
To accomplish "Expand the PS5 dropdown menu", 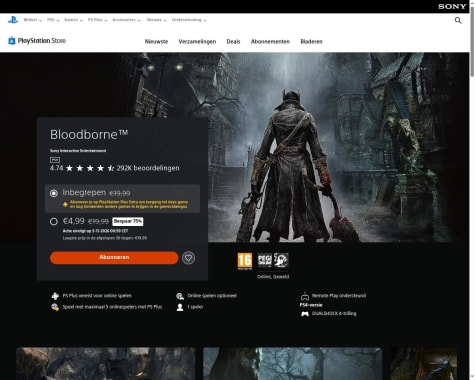I will [x=53, y=20].
